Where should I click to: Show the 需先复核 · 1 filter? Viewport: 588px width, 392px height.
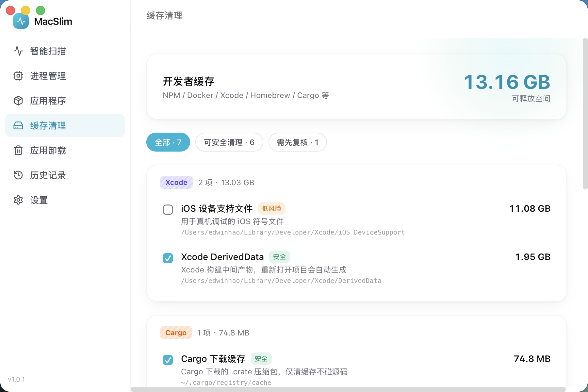point(298,142)
